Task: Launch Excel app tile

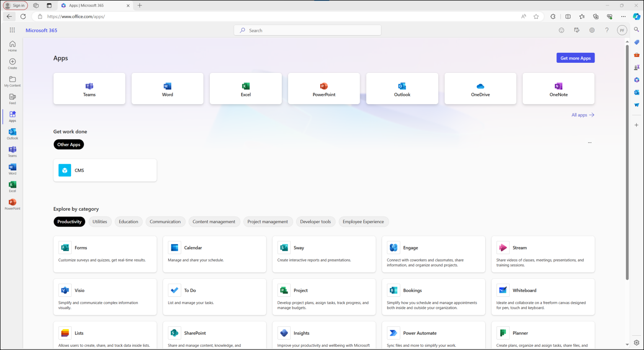Action: coord(246,89)
